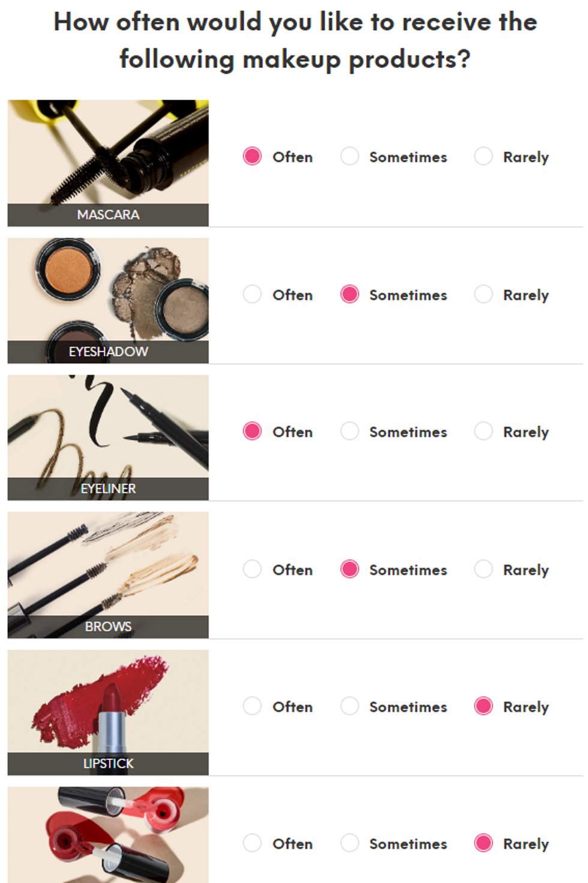Click the lip gloss tubes image
Viewport: 588px width, 883px height.
[x=108, y=836]
